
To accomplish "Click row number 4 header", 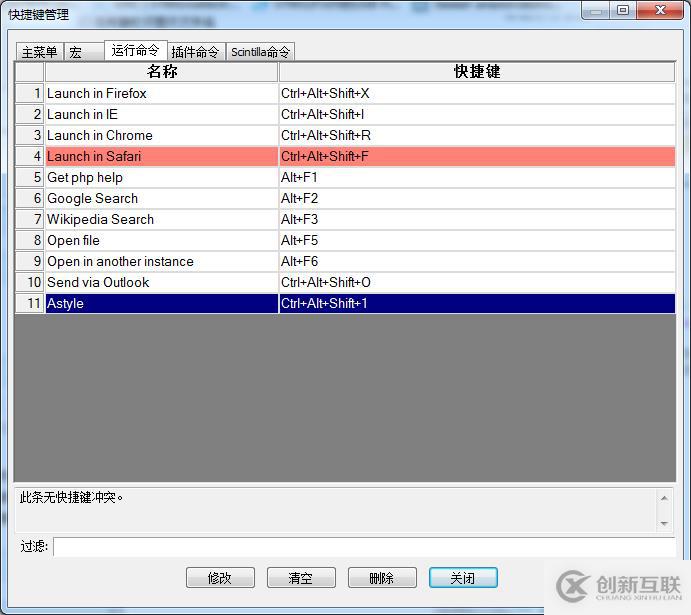I will pos(30,156).
